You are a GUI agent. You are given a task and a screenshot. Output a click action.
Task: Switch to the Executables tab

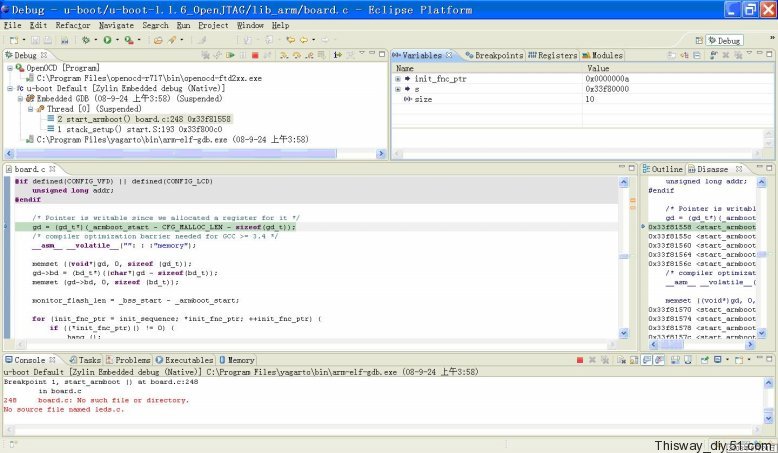tap(184, 360)
